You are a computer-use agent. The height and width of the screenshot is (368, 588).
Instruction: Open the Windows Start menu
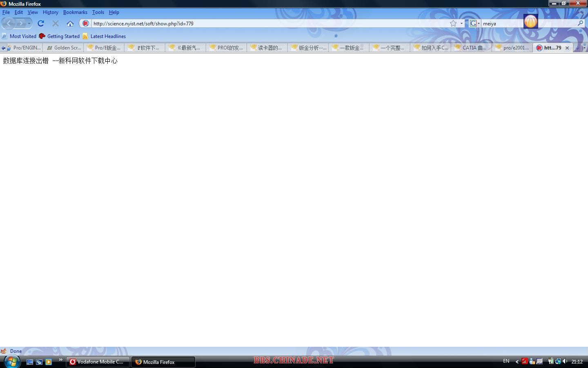(12, 361)
